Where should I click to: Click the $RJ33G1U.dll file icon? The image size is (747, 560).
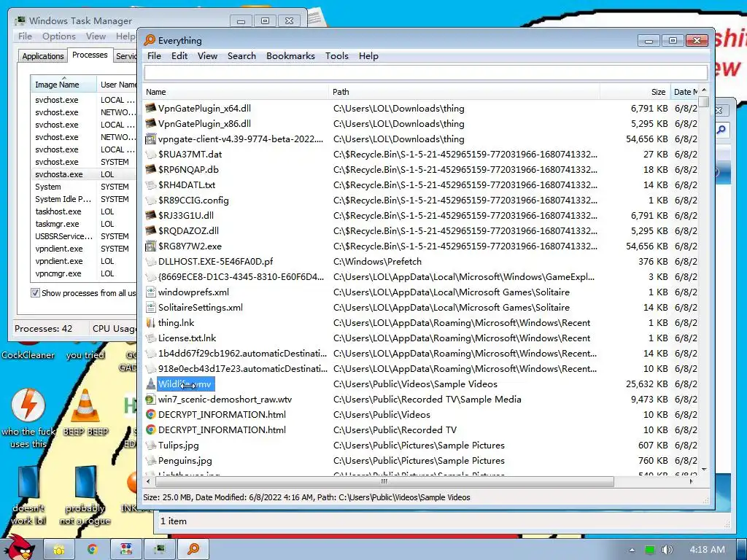150,215
